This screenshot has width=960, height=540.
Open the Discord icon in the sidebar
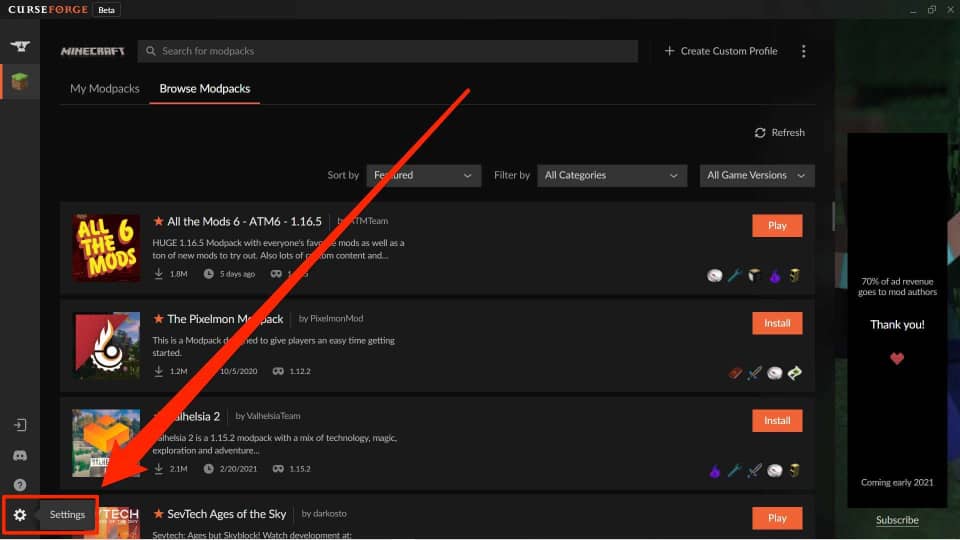[x=20, y=456]
